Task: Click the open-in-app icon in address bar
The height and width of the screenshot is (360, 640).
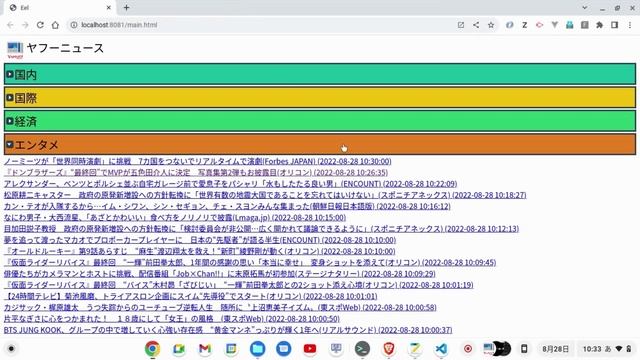Action: [461, 25]
